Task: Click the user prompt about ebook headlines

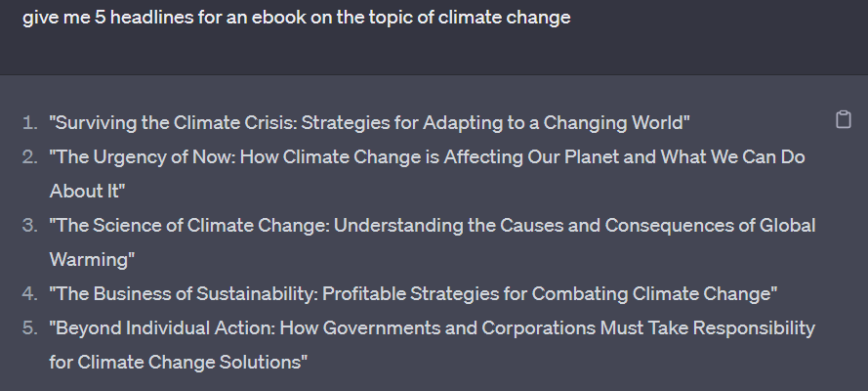Action: 296,19
